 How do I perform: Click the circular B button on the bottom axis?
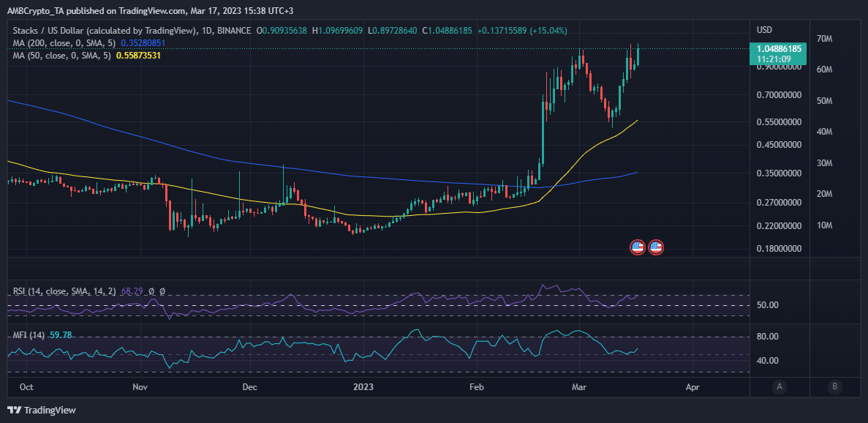click(x=834, y=387)
